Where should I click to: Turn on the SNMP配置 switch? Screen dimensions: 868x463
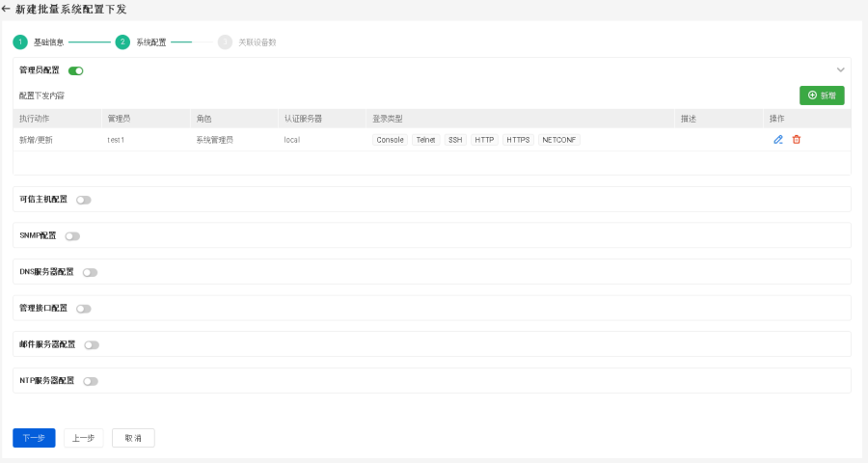coord(72,236)
